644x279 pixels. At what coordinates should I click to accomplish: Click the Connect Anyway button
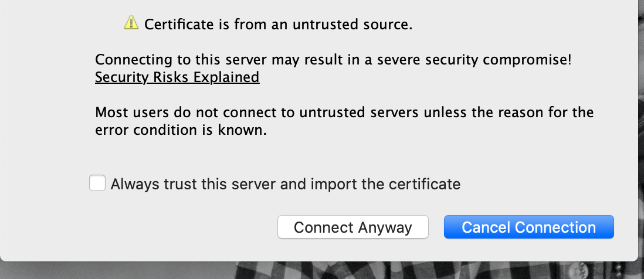[x=353, y=227]
